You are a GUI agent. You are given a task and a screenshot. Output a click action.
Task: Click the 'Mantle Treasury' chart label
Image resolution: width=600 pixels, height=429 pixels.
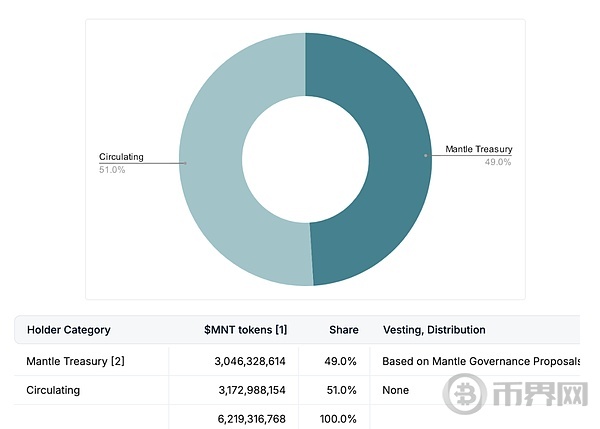point(479,149)
